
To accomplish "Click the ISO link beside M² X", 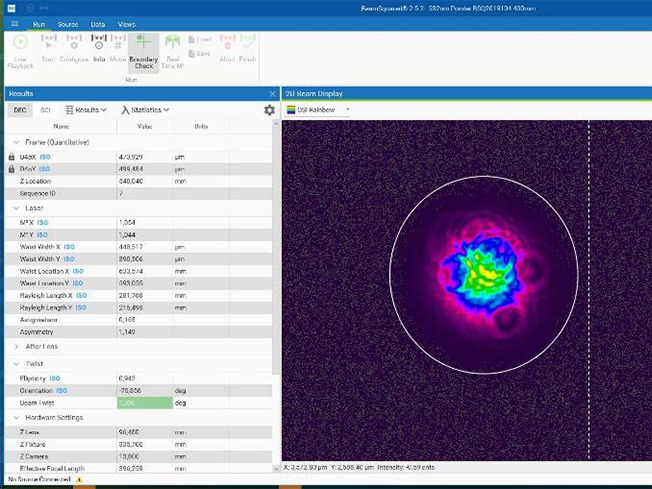I will 42,222.
